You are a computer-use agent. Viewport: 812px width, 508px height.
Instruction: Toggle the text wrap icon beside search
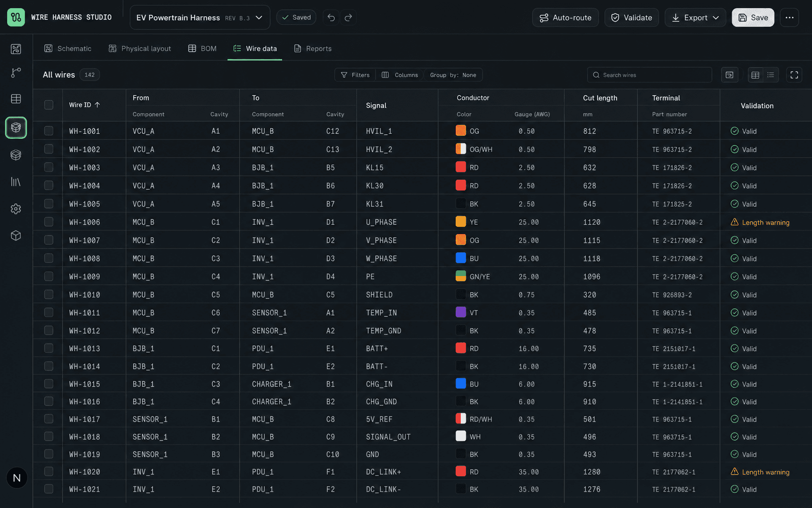tap(730, 75)
